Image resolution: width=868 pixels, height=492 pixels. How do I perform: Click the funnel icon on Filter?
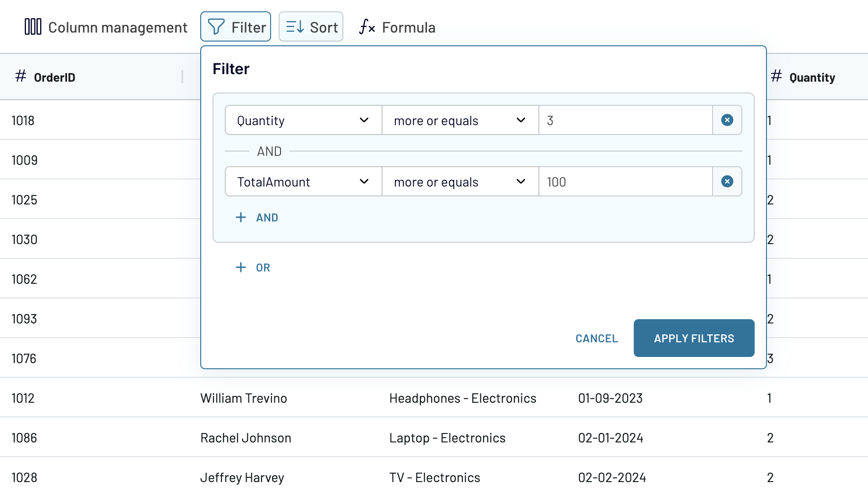click(x=216, y=27)
